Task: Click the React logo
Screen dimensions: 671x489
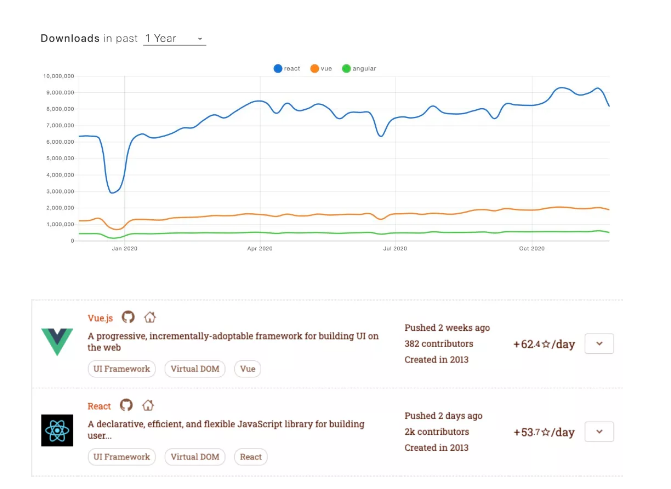Action: 57,430
